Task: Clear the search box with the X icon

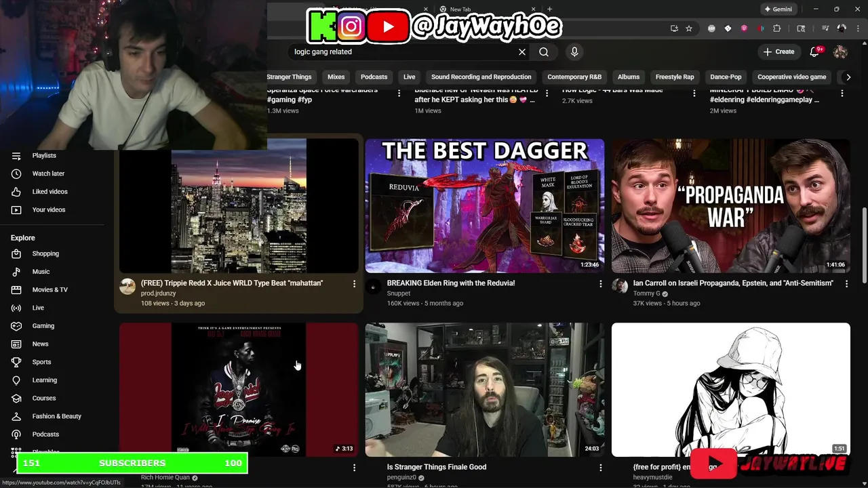Action: pos(522,52)
